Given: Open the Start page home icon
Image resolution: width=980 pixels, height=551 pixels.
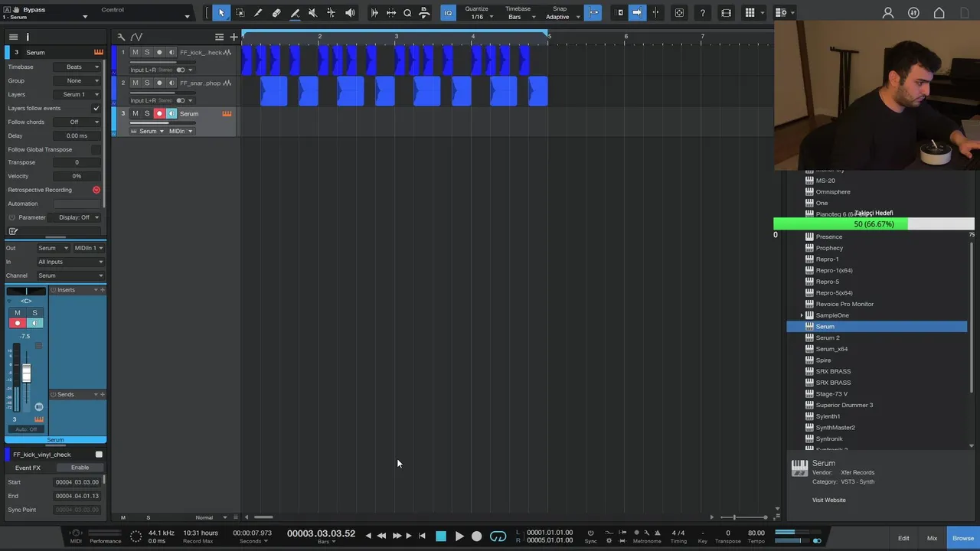Looking at the screenshot, I should [x=939, y=13].
